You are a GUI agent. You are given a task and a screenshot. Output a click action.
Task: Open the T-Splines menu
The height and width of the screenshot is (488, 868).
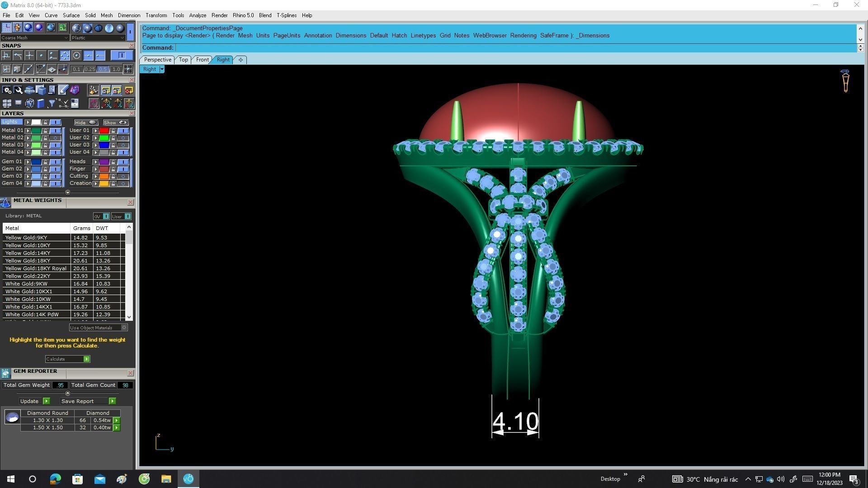pos(286,15)
